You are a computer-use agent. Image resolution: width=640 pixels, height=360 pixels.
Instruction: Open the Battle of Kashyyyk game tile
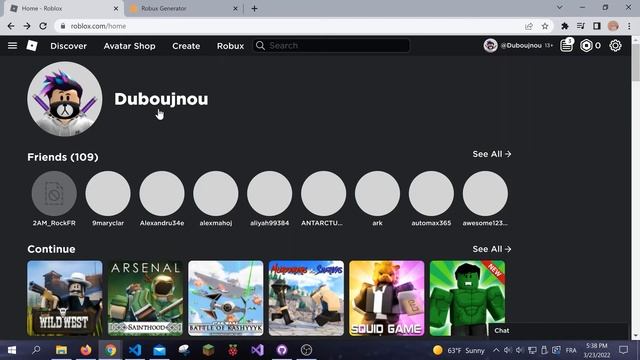[226, 298]
